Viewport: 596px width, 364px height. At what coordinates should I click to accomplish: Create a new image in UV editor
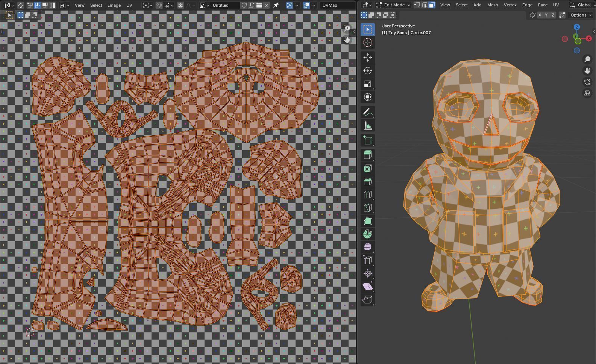(252, 5)
